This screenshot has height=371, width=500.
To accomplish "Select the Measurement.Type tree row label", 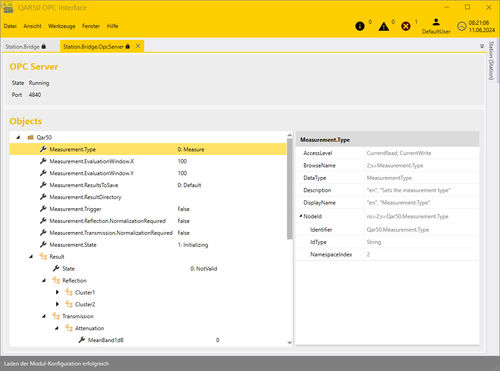I will [x=73, y=149].
